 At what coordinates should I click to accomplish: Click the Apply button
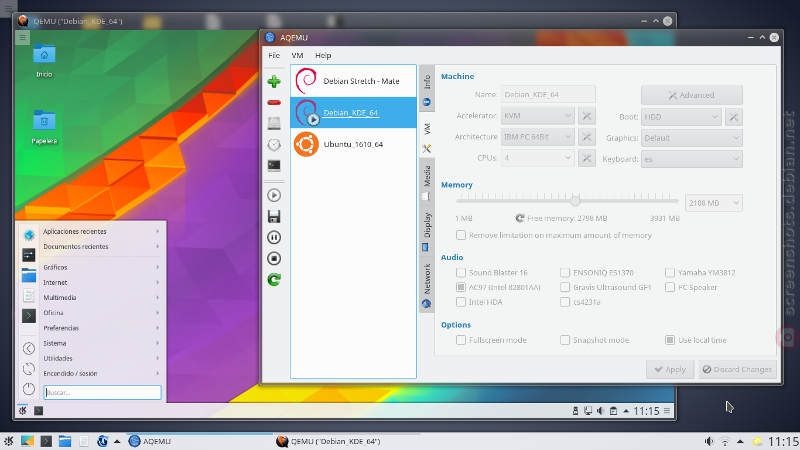click(x=670, y=369)
